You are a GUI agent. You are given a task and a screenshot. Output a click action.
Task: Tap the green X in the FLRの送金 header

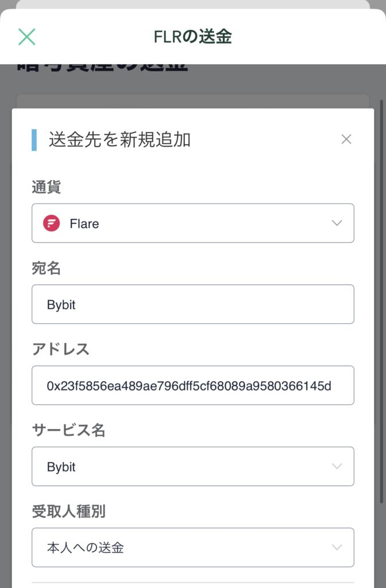pos(25,37)
